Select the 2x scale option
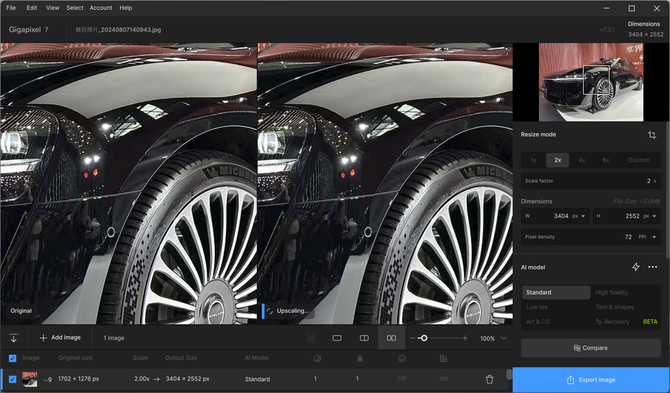Screen dimensions: 670x393 tap(558, 160)
